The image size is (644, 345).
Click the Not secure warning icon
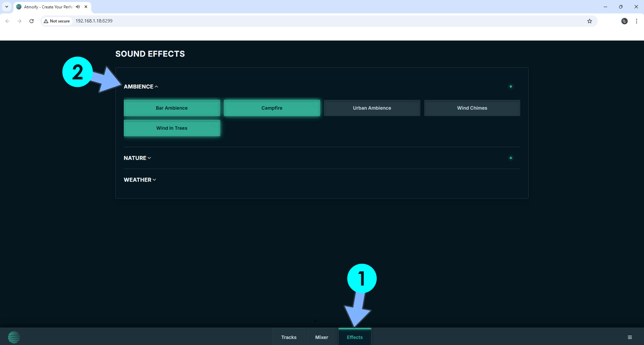point(46,21)
